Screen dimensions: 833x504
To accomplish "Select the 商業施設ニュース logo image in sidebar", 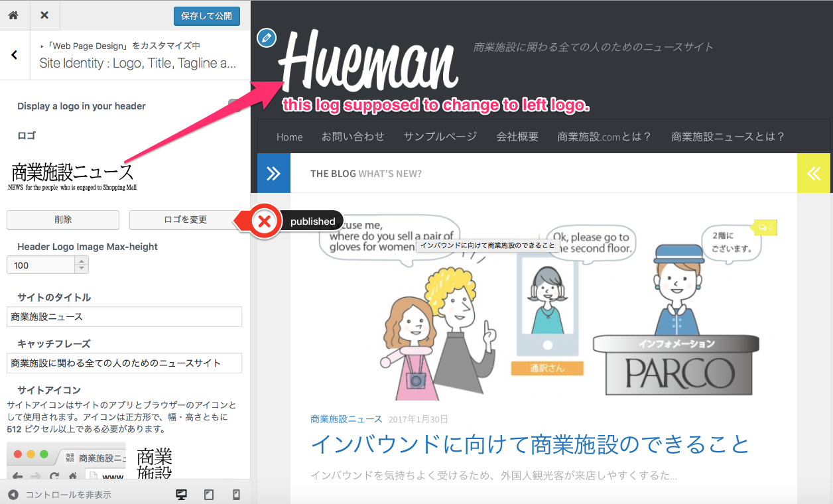I will coord(72,176).
